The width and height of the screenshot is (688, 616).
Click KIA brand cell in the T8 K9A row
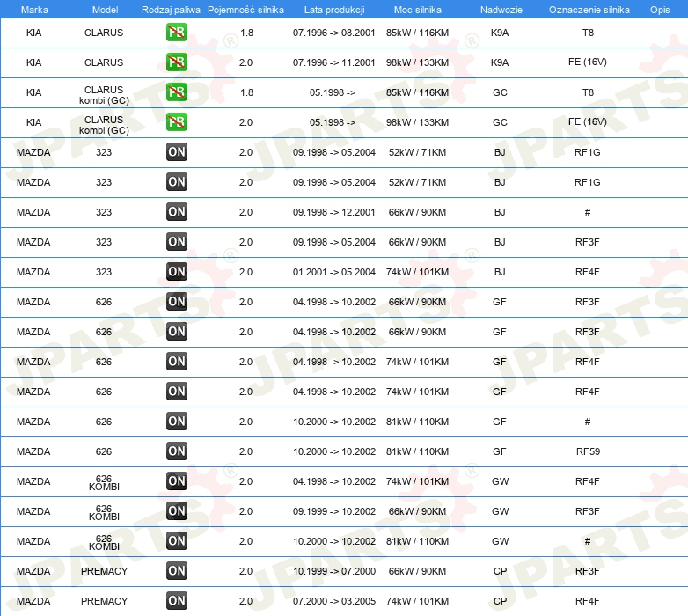pyautogui.click(x=33, y=33)
